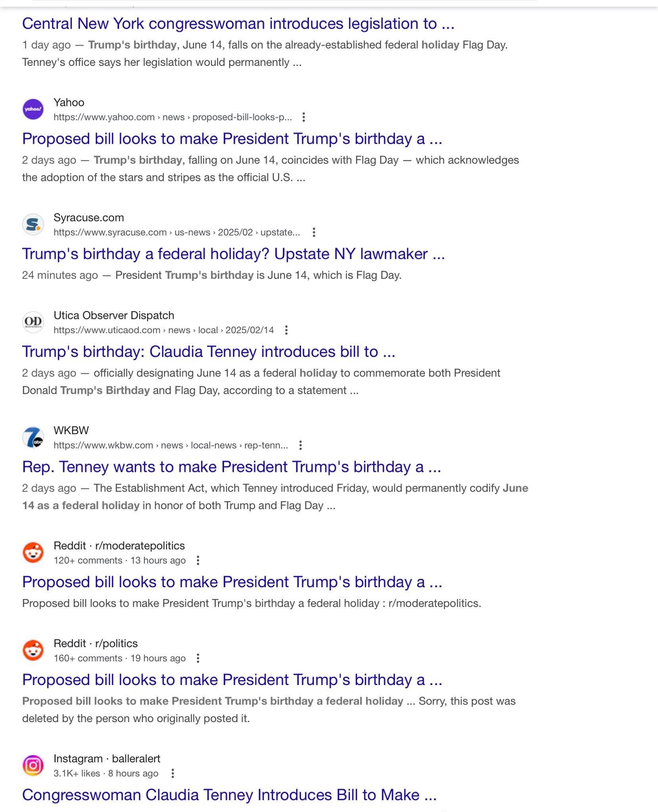Open Trump's birthday a federal holiday Syracuse link
658x812 pixels.
(234, 254)
